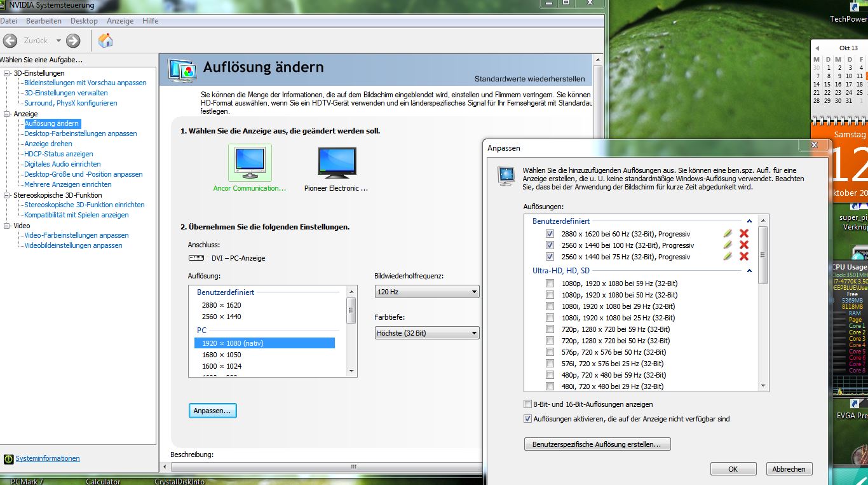This screenshot has height=485, width=868.
Task: Click previous month arrow on calendar gadget
Action: (817, 48)
